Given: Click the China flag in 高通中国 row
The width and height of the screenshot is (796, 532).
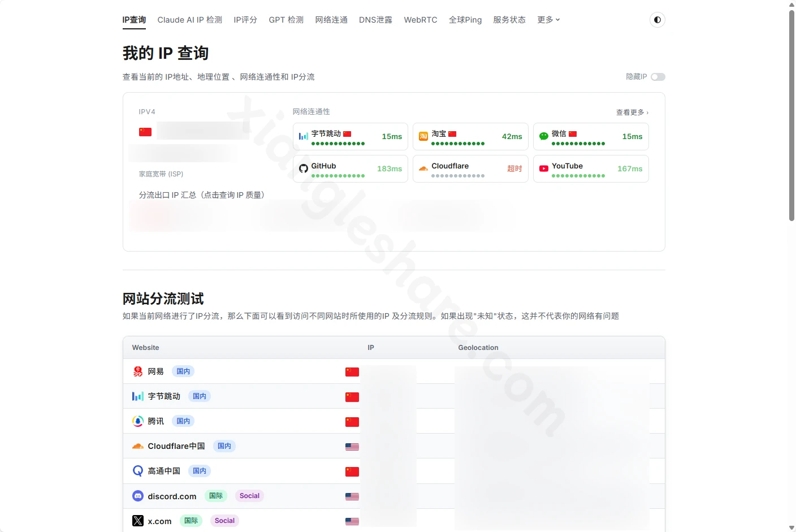Looking at the screenshot, I should coord(352,472).
